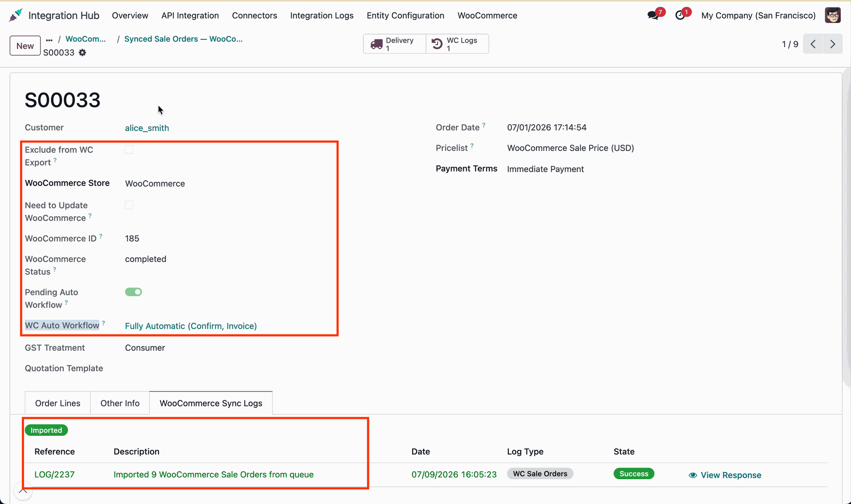Click the Payment Terms value Immediate Payment

coord(545,169)
